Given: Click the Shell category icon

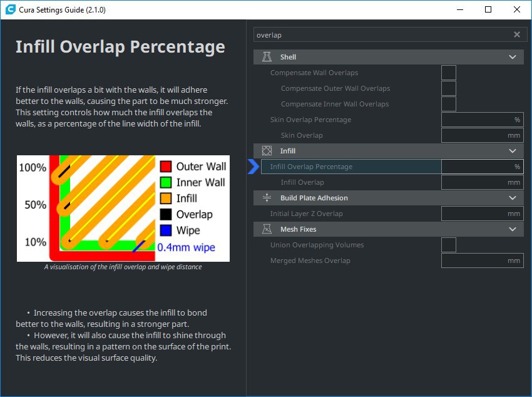Looking at the screenshot, I should tap(267, 56).
